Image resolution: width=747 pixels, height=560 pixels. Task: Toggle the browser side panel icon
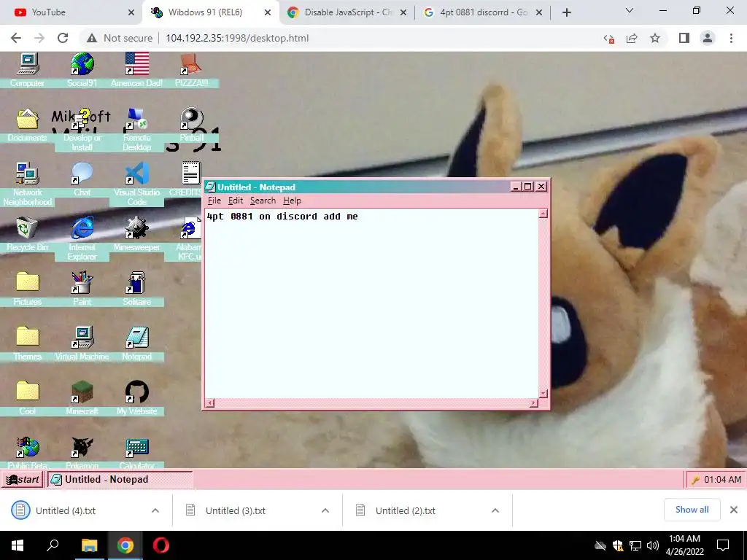pos(684,38)
